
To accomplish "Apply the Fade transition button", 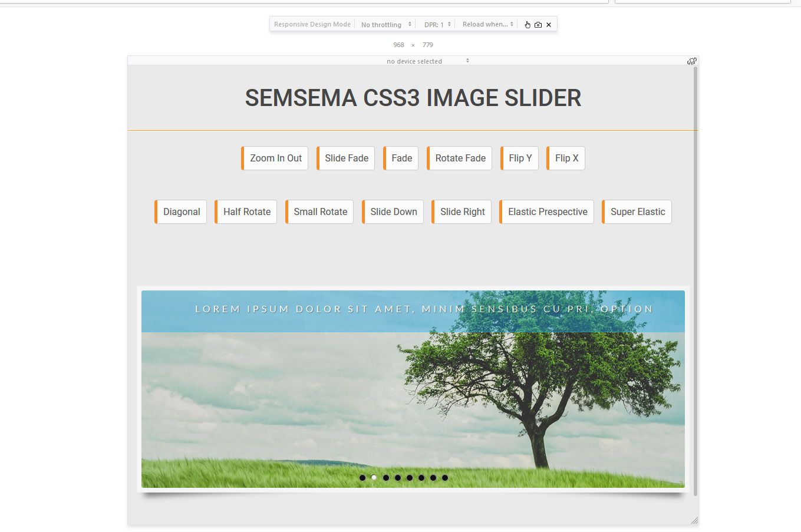I will pyautogui.click(x=401, y=158).
